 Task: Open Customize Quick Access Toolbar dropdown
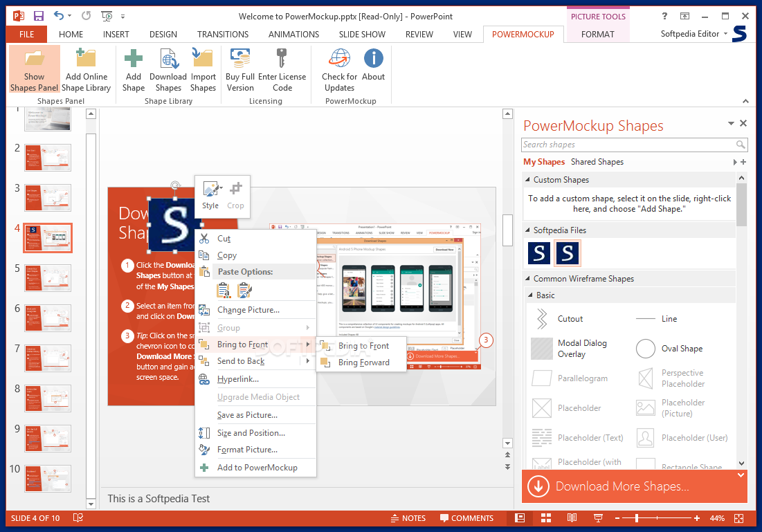coord(123,17)
